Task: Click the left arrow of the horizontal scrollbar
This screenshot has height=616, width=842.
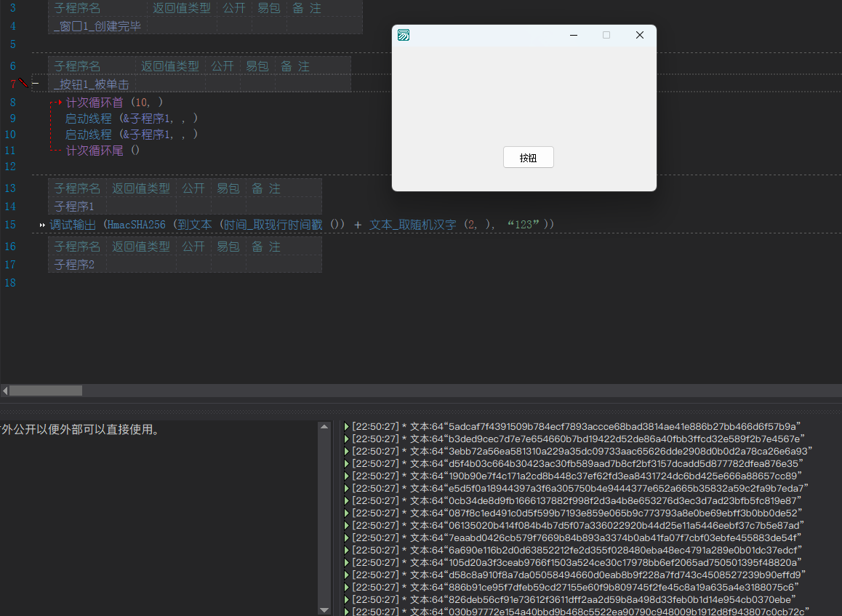Action: tap(5, 391)
